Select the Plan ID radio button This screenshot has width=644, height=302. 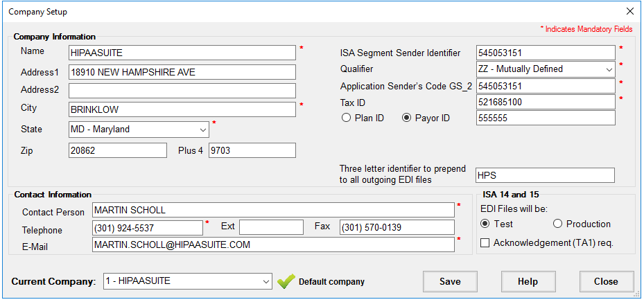pos(346,118)
